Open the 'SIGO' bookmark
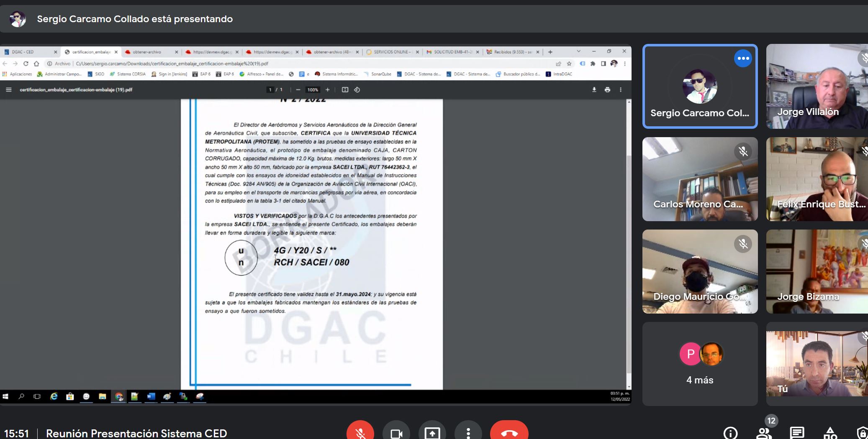Viewport: 868px width, 439px height. click(x=96, y=74)
